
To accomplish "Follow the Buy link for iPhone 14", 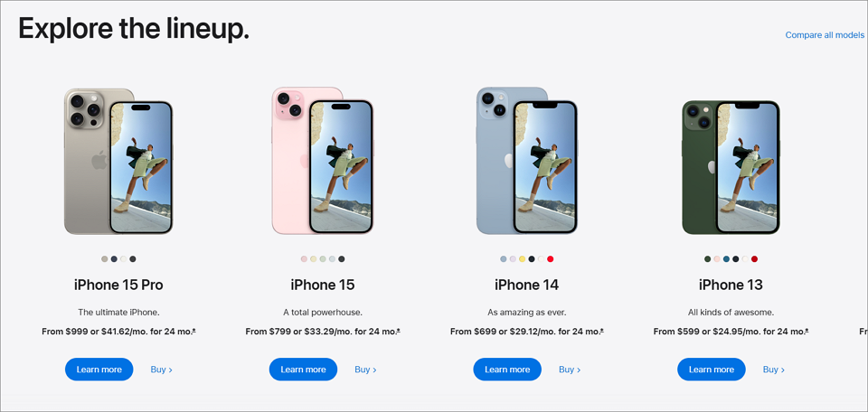I will (x=570, y=370).
